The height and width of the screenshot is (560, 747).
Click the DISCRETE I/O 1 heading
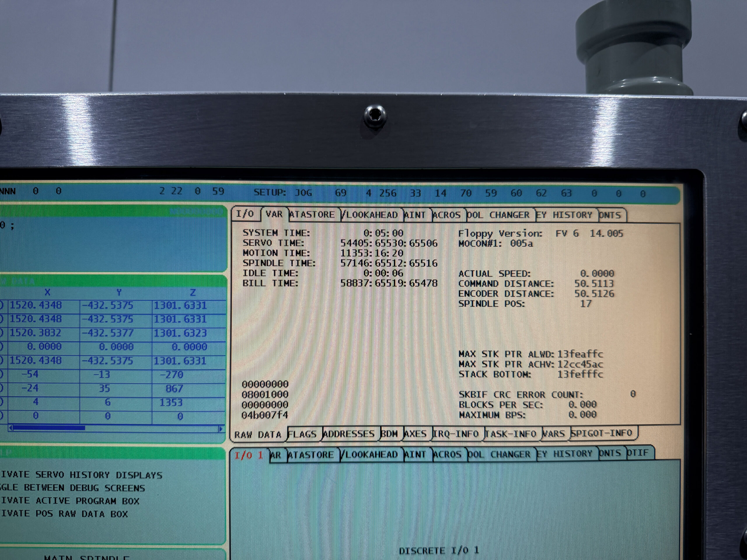439,550
